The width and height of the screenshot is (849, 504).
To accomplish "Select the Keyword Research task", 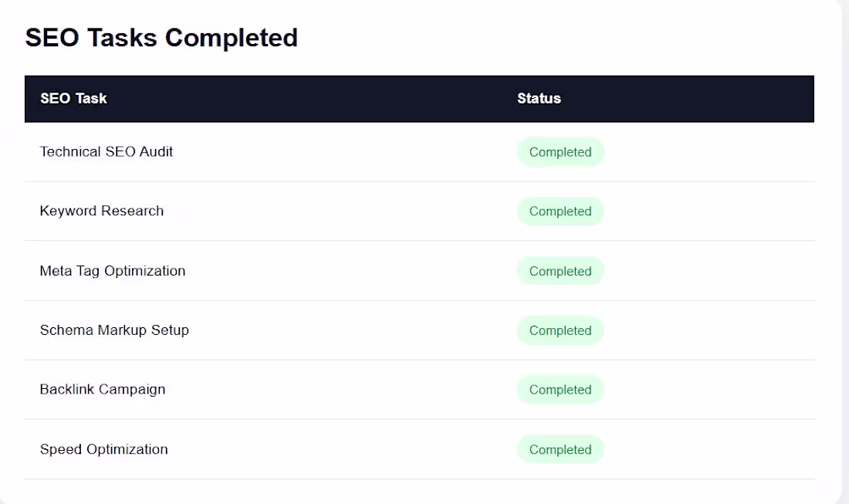I will click(x=102, y=211).
